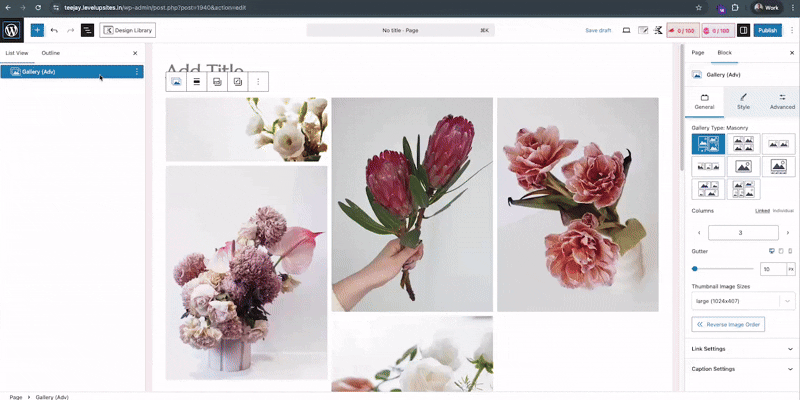Click the Save draft link

[x=598, y=31]
